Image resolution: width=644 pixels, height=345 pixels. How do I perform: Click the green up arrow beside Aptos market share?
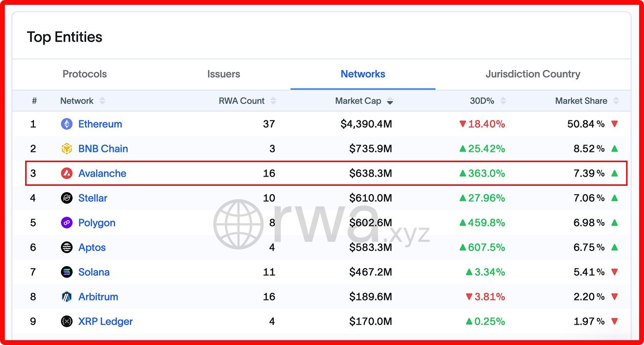(x=614, y=247)
